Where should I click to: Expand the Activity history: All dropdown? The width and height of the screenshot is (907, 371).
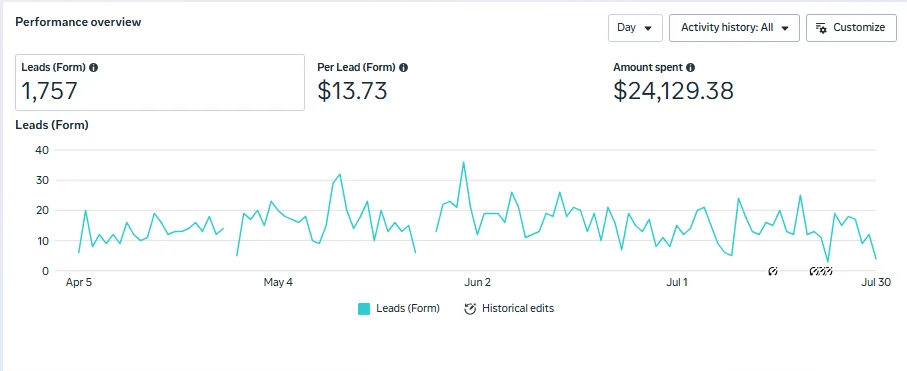tap(734, 28)
